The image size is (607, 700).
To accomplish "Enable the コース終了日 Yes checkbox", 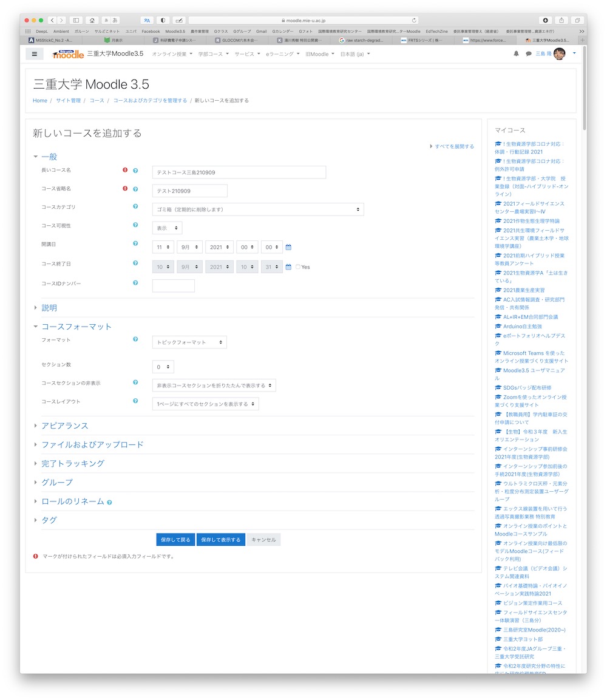I will pos(298,267).
